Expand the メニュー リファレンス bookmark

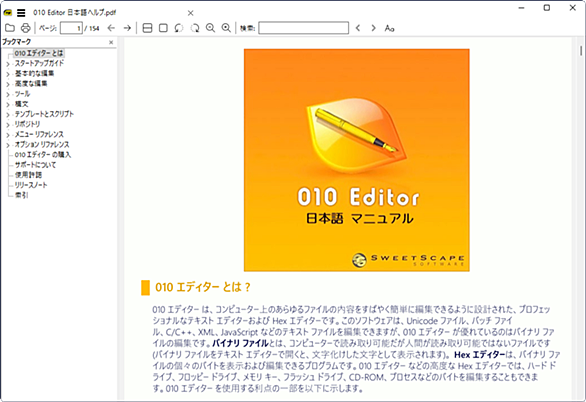pyautogui.click(x=8, y=135)
